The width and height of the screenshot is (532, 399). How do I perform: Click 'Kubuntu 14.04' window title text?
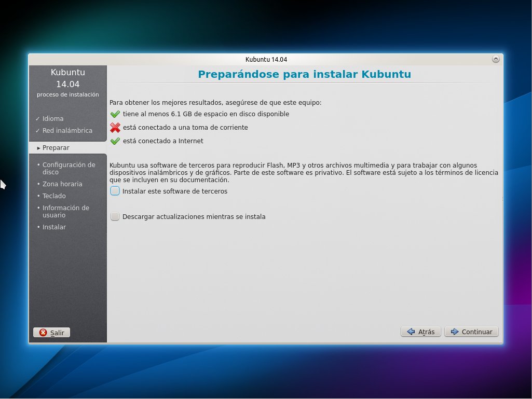266,59
